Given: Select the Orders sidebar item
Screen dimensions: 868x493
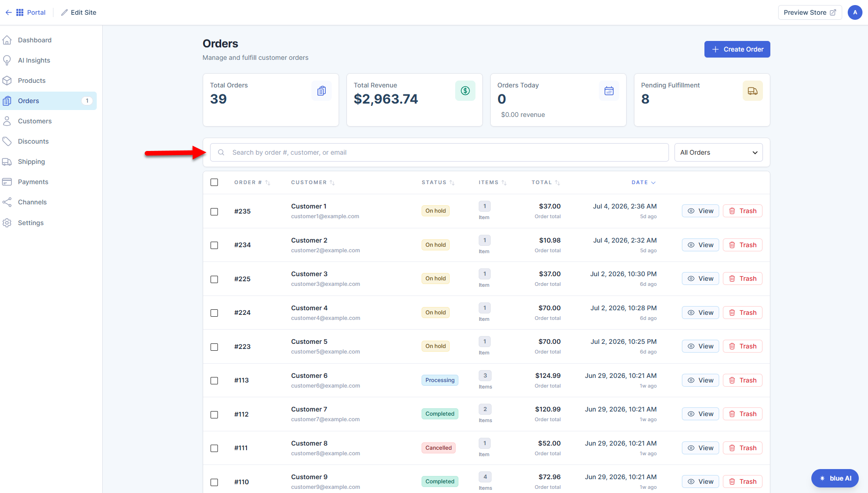Looking at the screenshot, I should pos(48,101).
